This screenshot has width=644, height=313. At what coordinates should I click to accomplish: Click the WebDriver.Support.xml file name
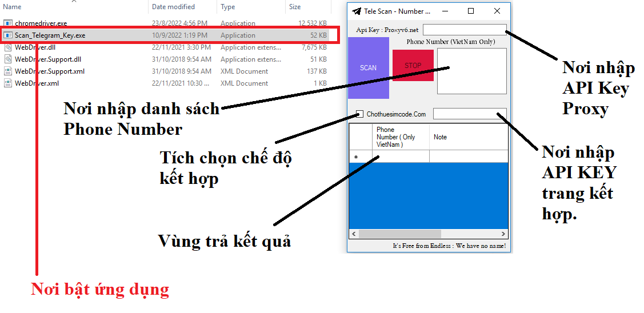pyautogui.click(x=50, y=71)
